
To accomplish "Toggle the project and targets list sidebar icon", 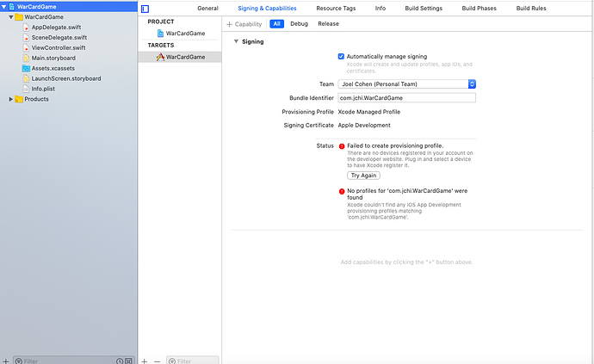I will point(145,9).
